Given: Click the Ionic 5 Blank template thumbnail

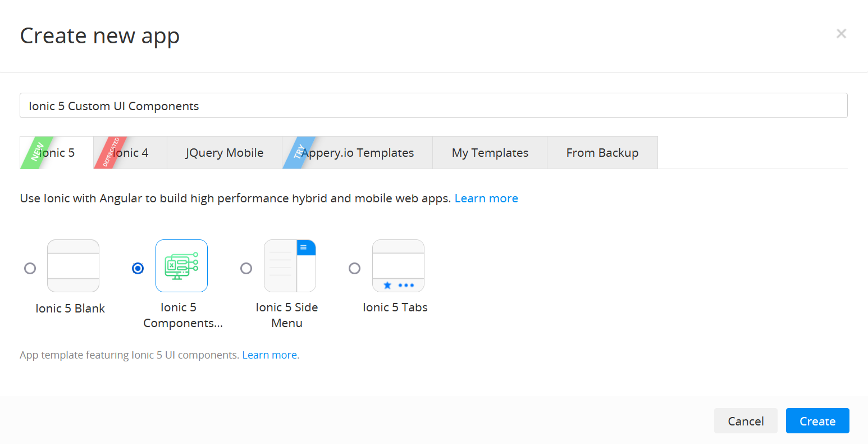Looking at the screenshot, I should point(74,266).
